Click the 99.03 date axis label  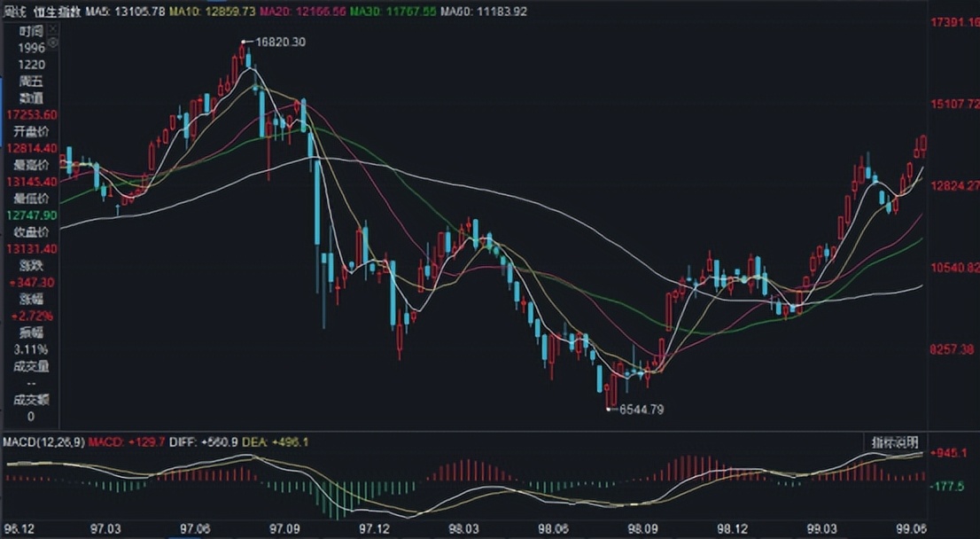[822, 529]
